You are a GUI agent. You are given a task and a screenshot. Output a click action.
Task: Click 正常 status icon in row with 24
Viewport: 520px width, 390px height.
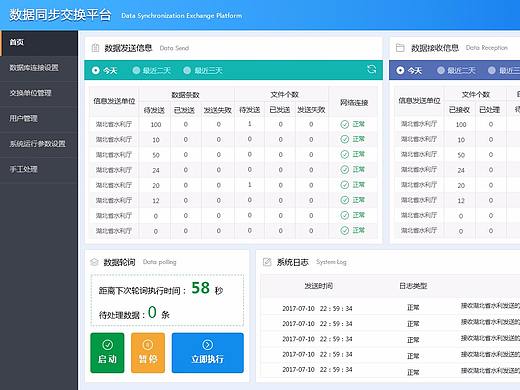coord(345,170)
